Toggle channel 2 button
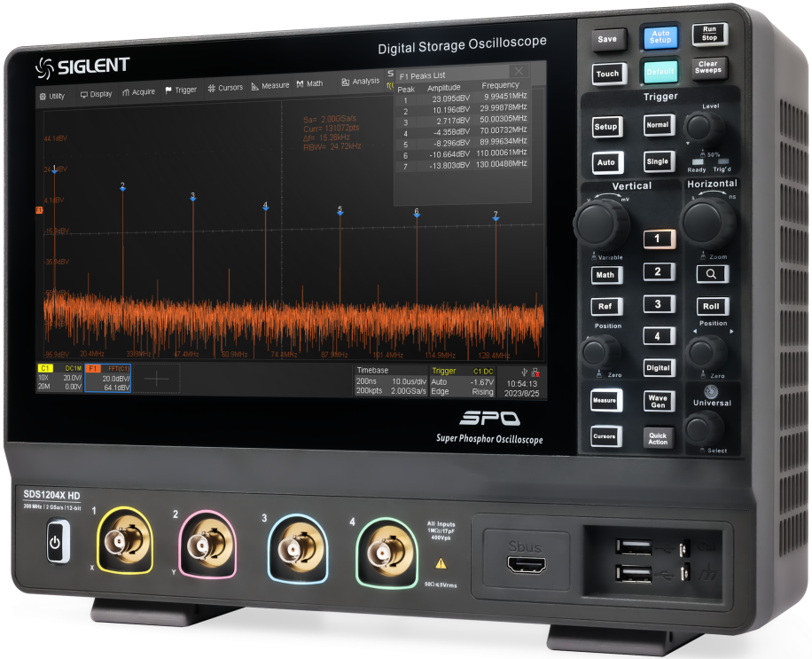The height and width of the screenshot is (659, 812). pyautogui.click(x=658, y=272)
